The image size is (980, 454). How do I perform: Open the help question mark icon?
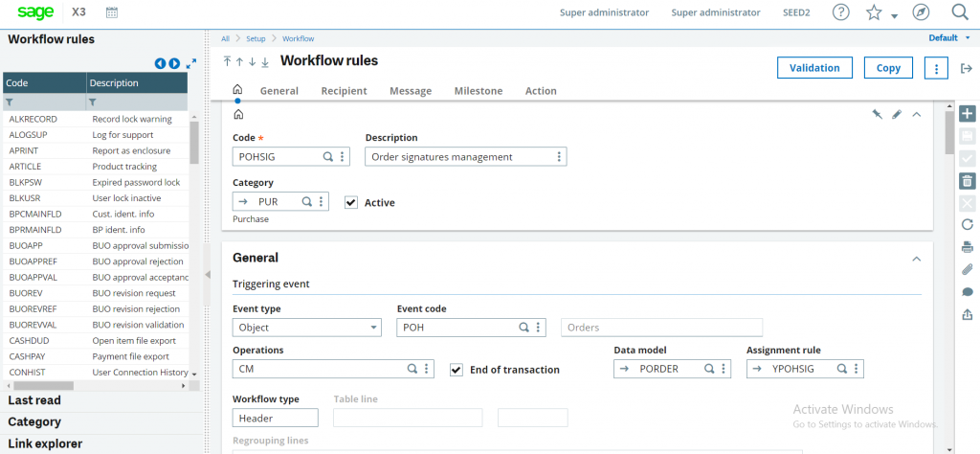(x=841, y=12)
